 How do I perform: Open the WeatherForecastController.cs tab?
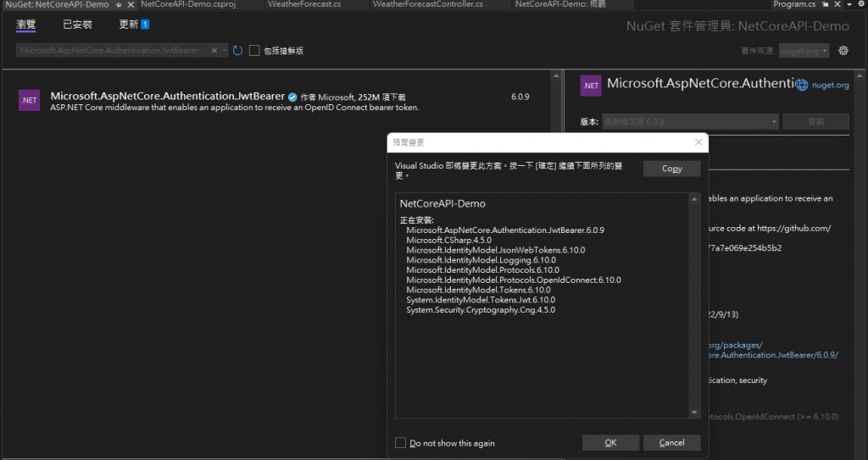(428, 4)
